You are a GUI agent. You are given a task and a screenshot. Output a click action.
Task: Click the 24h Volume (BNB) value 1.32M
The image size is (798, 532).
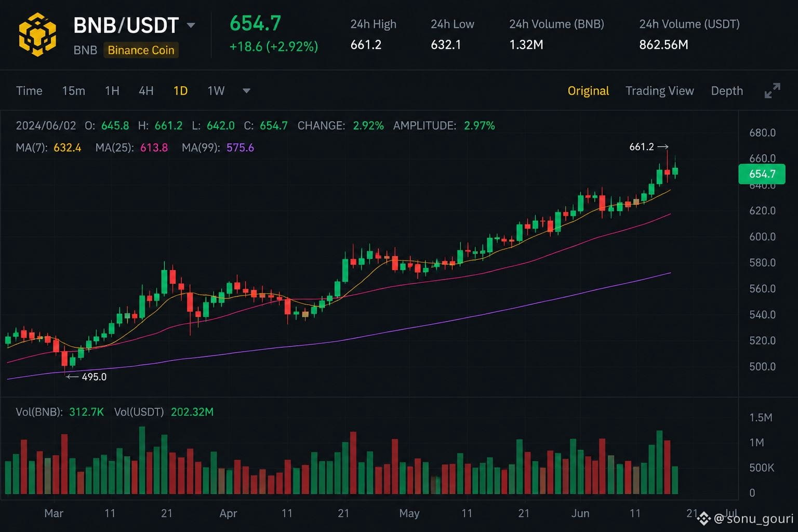[526, 45]
